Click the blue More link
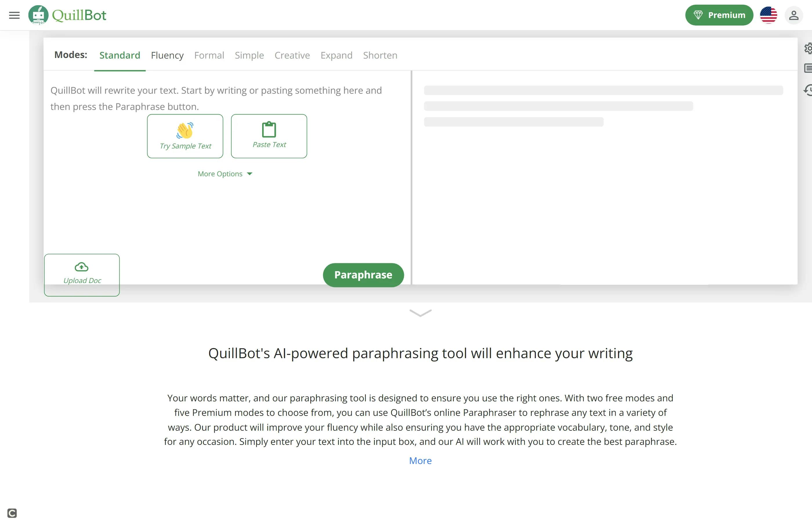 [420, 461]
